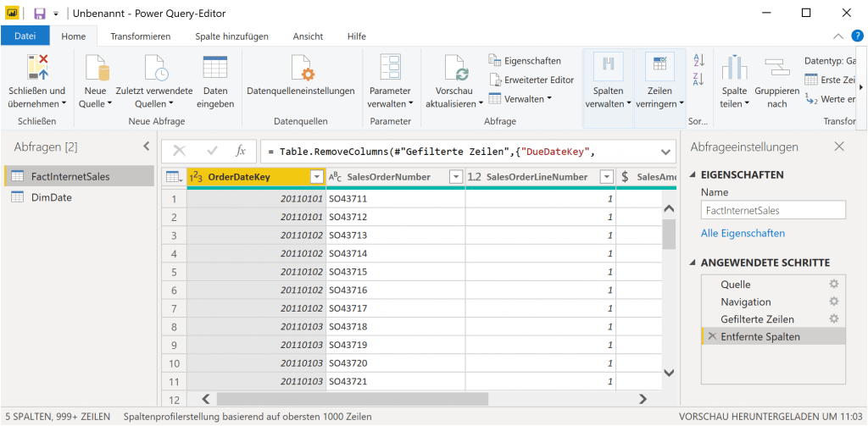Open Datenquelleneinstellungen icon

click(x=301, y=68)
